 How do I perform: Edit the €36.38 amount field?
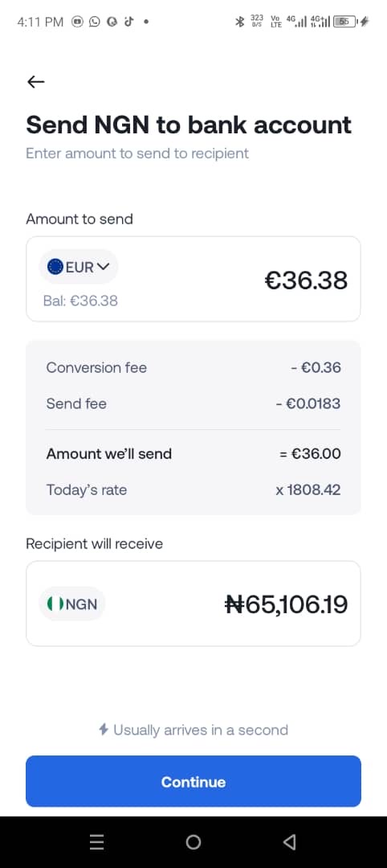(306, 280)
